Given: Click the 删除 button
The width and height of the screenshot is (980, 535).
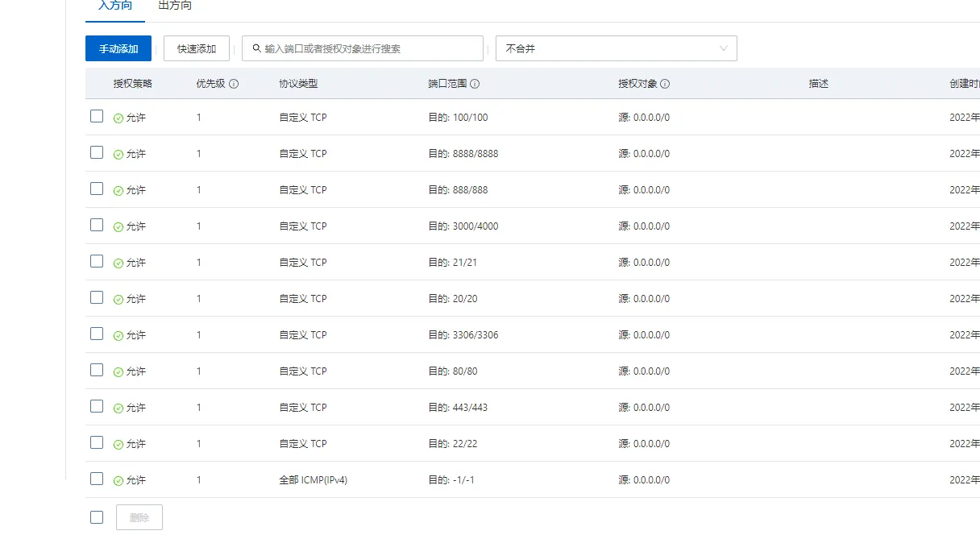Looking at the screenshot, I should pyautogui.click(x=139, y=517).
